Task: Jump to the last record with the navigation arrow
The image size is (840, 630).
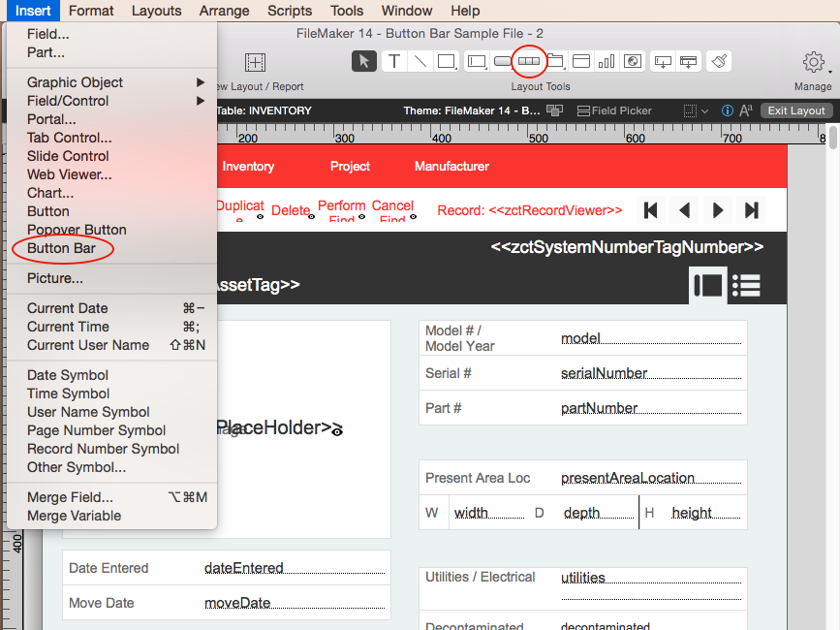Action: point(752,210)
